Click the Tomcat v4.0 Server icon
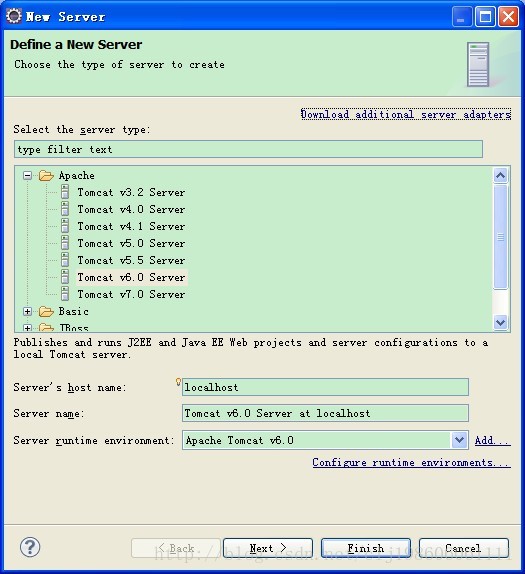Image resolution: width=525 pixels, height=574 pixels. click(65, 209)
